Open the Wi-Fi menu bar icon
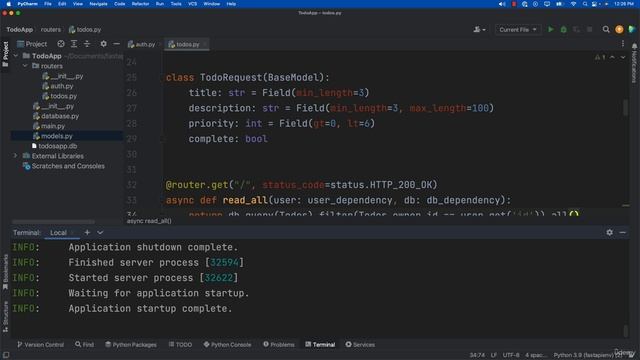 573,4
